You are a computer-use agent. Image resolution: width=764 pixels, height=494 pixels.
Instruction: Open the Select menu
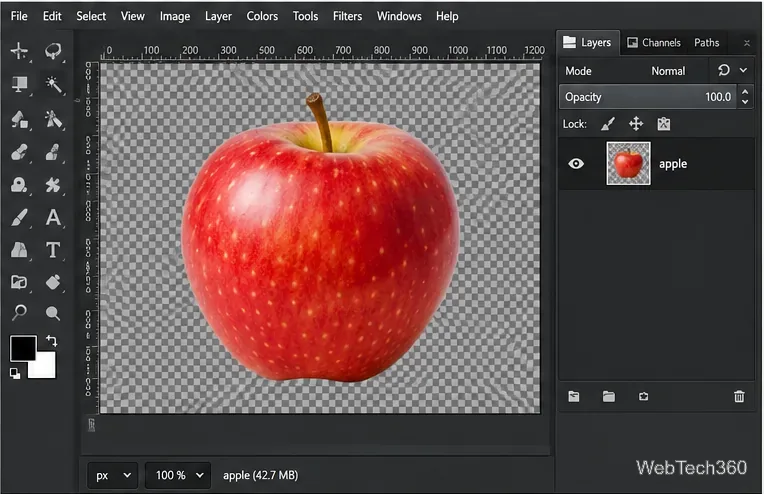coord(91,16)
